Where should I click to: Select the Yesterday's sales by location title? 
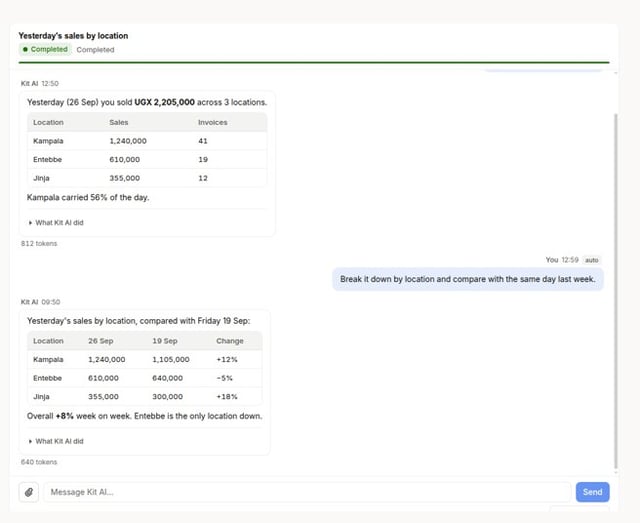[x=73, y=36]
